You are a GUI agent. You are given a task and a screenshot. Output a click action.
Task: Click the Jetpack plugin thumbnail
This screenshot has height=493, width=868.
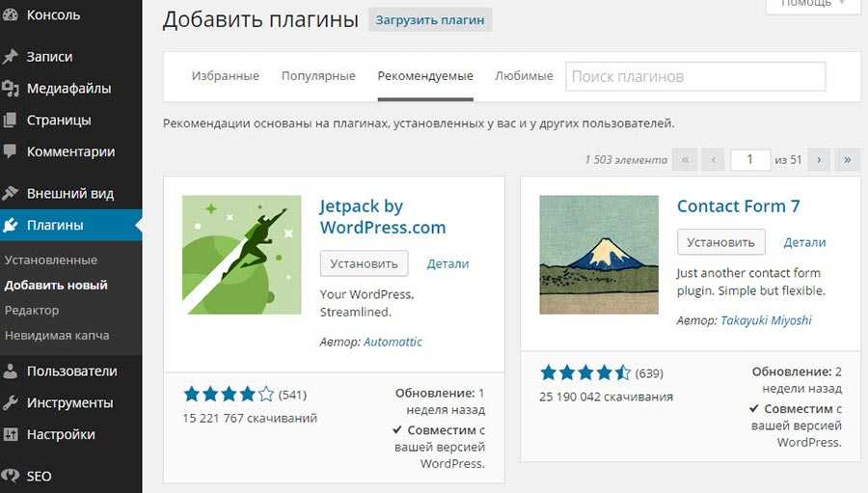pyautogui.click(x=241, y=255)
